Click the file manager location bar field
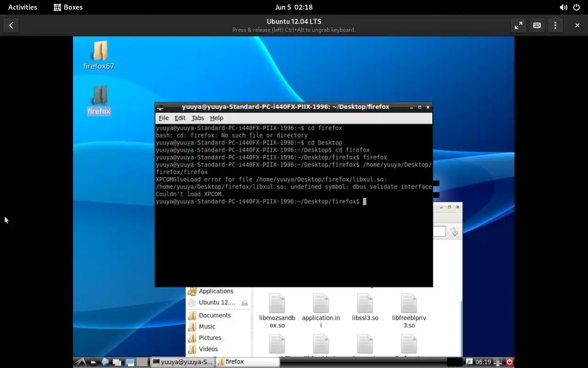This screenshot has width=588, height=368. coord(439,231)
